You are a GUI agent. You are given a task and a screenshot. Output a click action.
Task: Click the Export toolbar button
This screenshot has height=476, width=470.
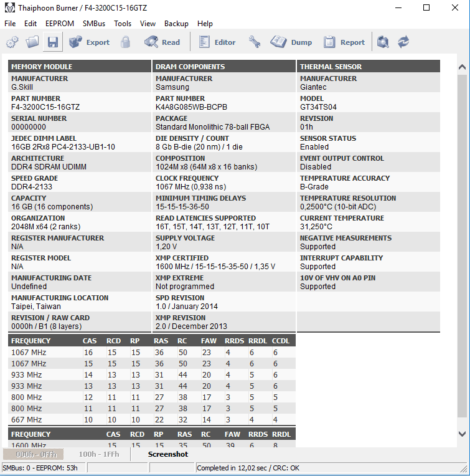tap(89, 42)
